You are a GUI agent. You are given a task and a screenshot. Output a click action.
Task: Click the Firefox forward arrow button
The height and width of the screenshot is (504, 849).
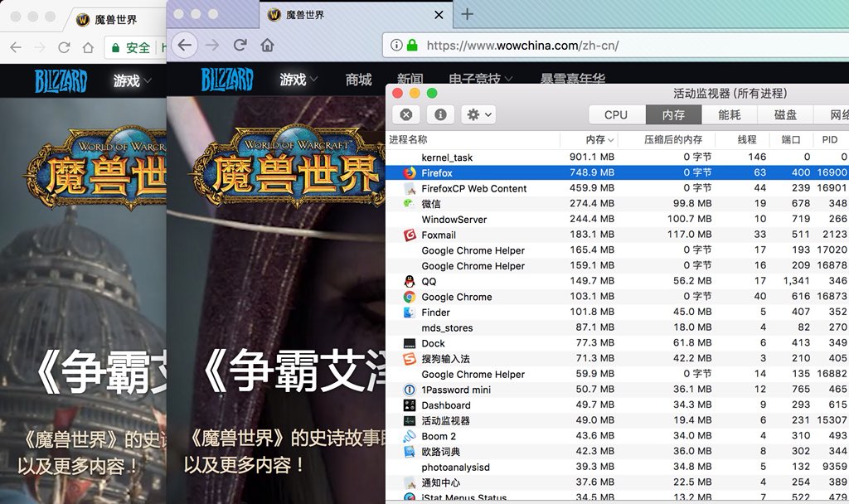212,45
